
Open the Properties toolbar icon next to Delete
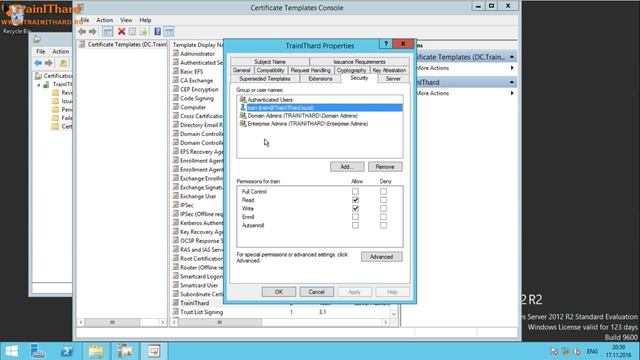point(132,31)
